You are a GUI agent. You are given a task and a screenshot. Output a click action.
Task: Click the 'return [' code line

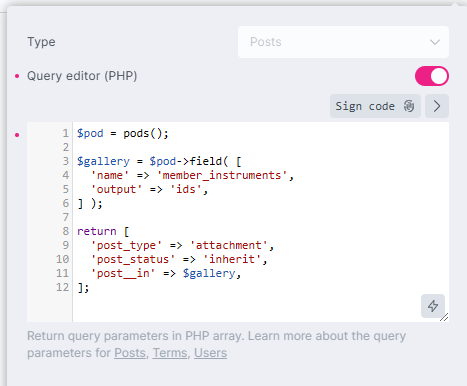103,231
